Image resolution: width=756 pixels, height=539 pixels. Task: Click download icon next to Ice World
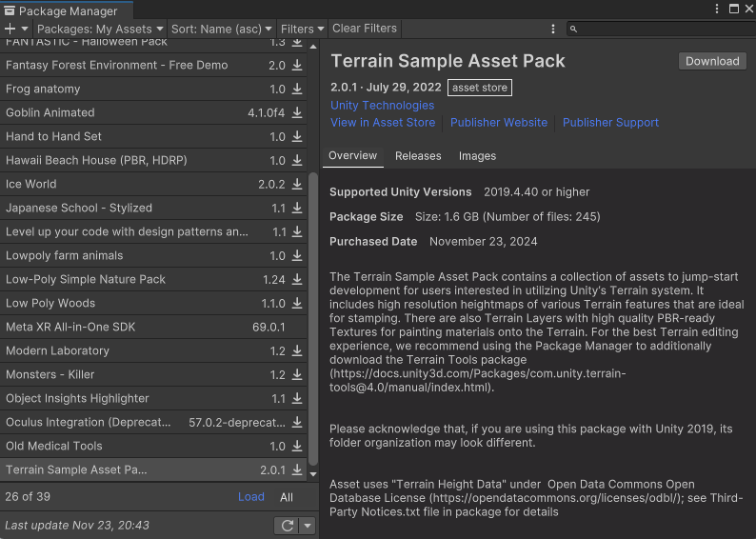pyautogui.click(x=297, y=185)
